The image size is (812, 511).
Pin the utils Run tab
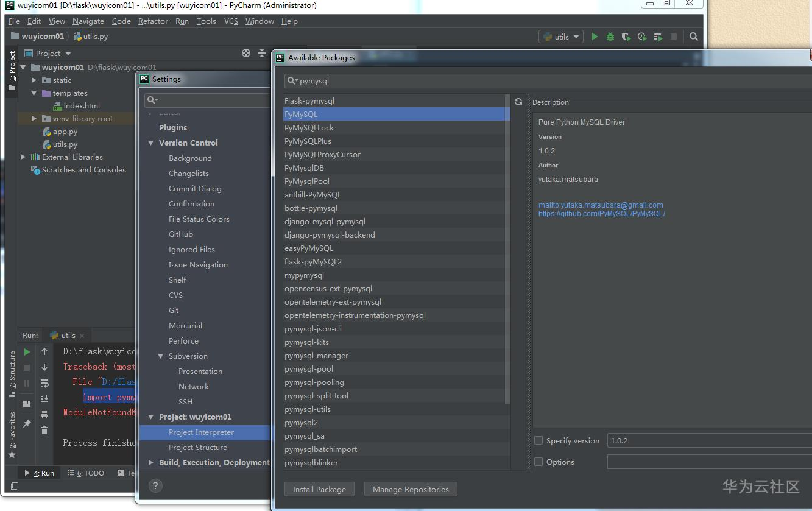[x=27, y=424]
